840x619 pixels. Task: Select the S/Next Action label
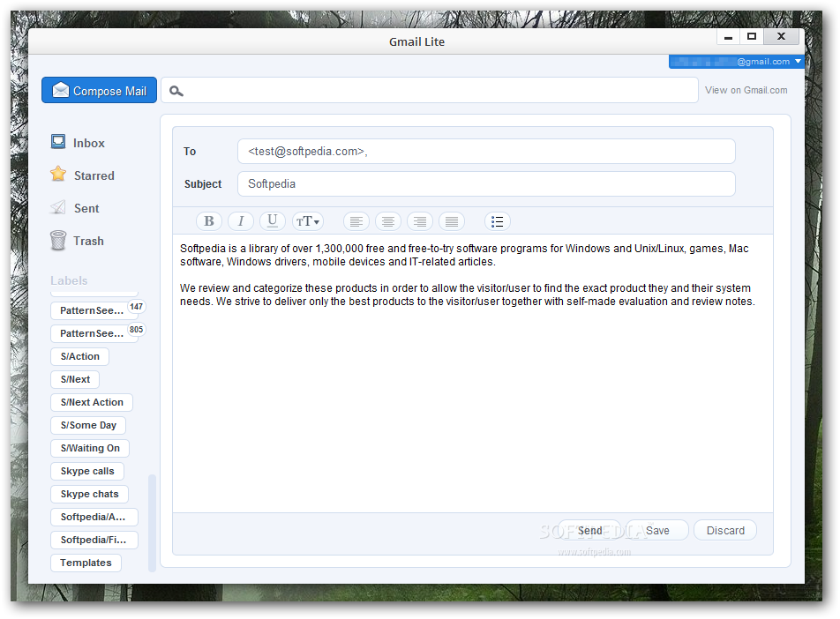coord(92,402)
